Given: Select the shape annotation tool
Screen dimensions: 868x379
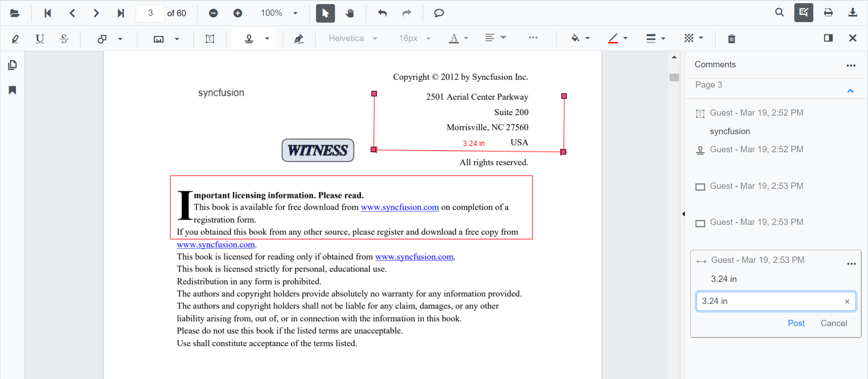Looking at the screenshot, I should coord(102,39).
